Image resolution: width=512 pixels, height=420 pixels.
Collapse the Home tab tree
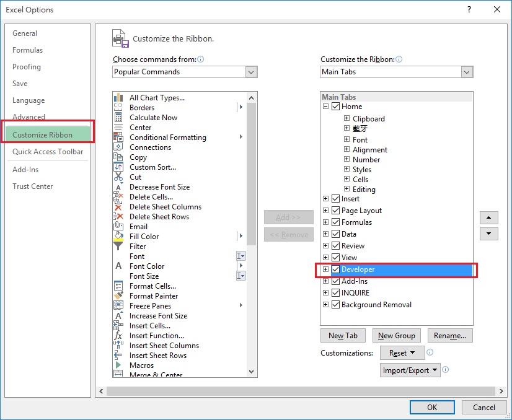tap(325, 105)
